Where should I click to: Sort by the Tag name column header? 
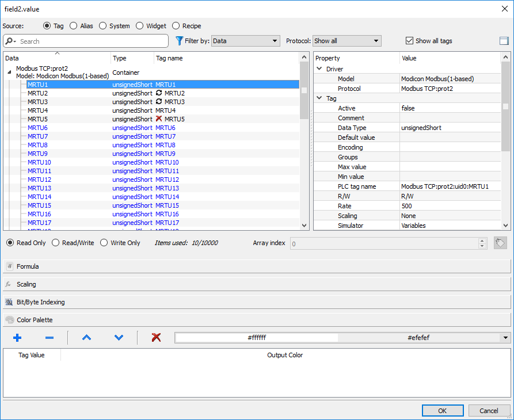[x=227, y=58]
